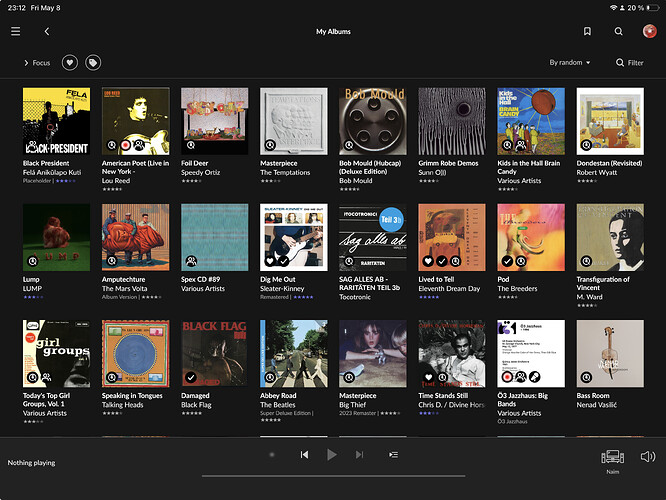
Task: Open the Grimm Robe Demos album cover
Action: tap(452, 121)
